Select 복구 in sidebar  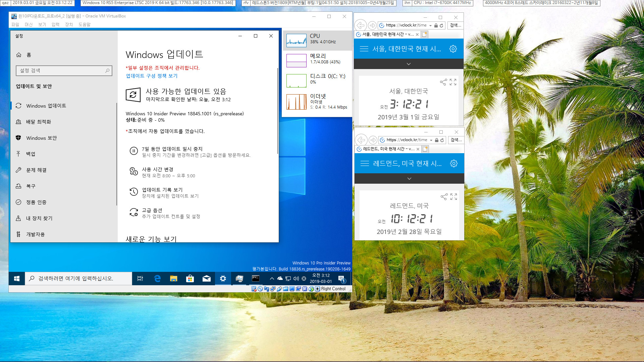tap(31, 186)
